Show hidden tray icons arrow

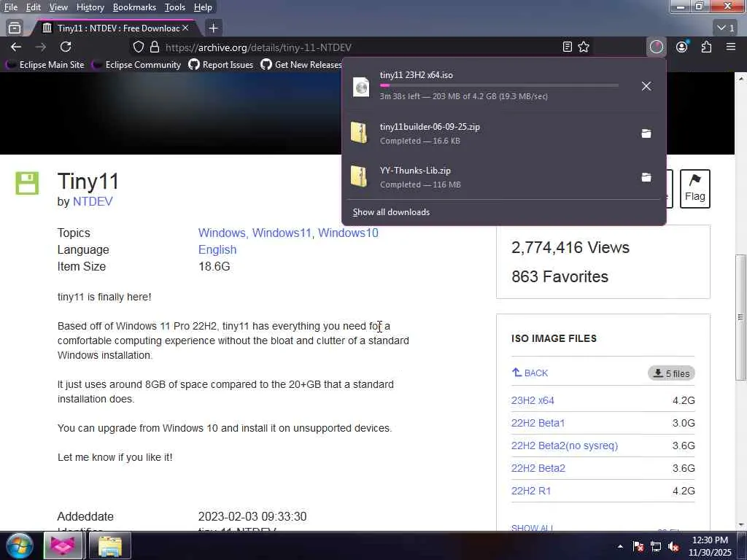point(620,546)
